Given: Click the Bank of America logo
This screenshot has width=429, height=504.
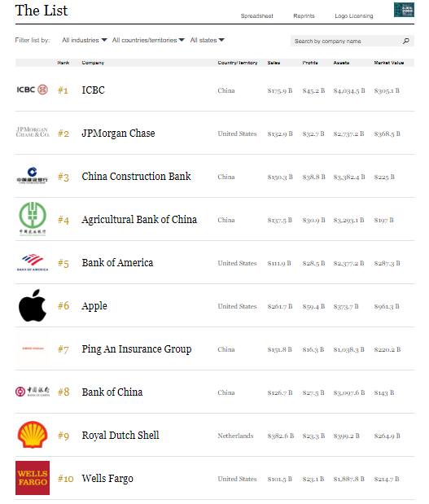Looking at the screenshot, I should (x=33, y=262).
